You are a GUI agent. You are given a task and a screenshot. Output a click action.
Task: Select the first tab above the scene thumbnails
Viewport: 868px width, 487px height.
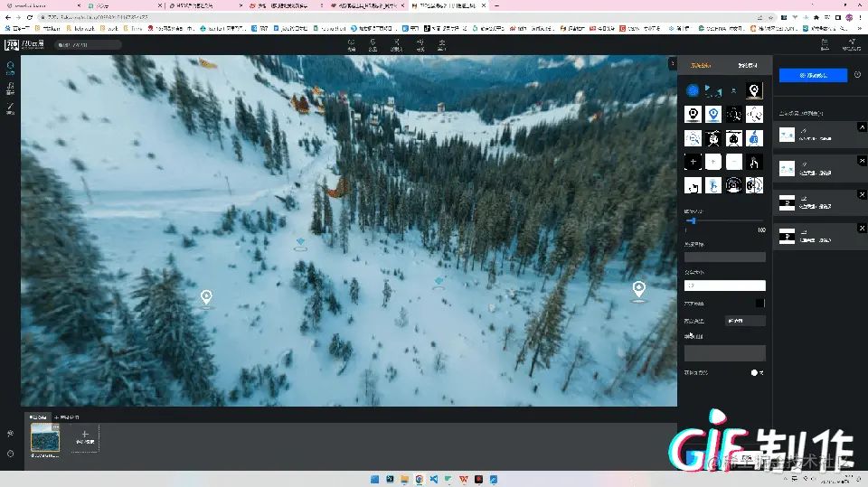click(38, 417)
